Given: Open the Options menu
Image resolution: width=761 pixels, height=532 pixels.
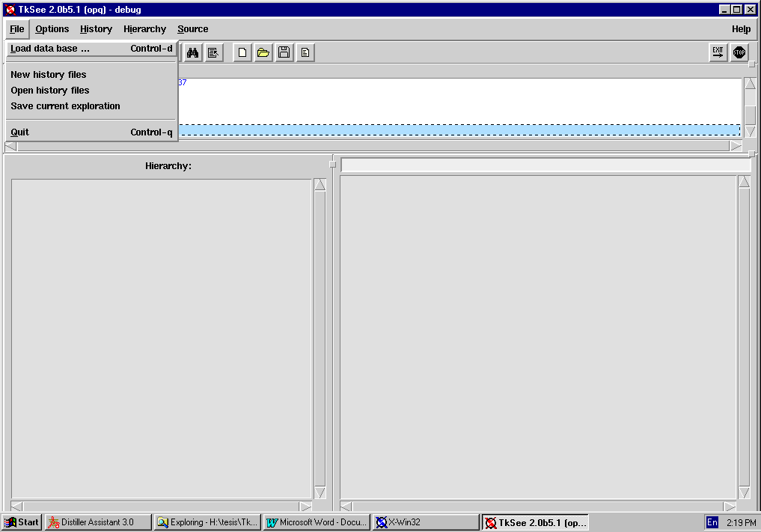Looking at the screenshot, I should point(52,29).
